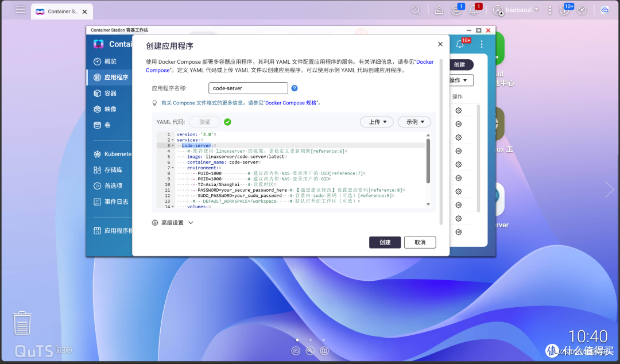The image size is (620, 364).
Task: Open background tasks stack icon
Action: 439,10
